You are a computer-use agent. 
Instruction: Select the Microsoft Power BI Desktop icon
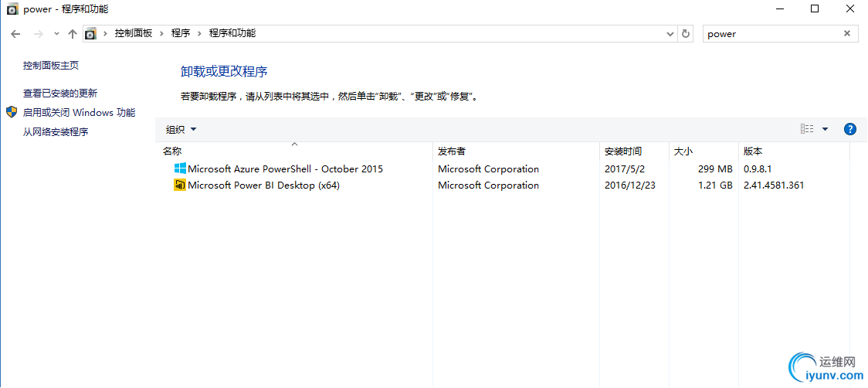(180, 185)
